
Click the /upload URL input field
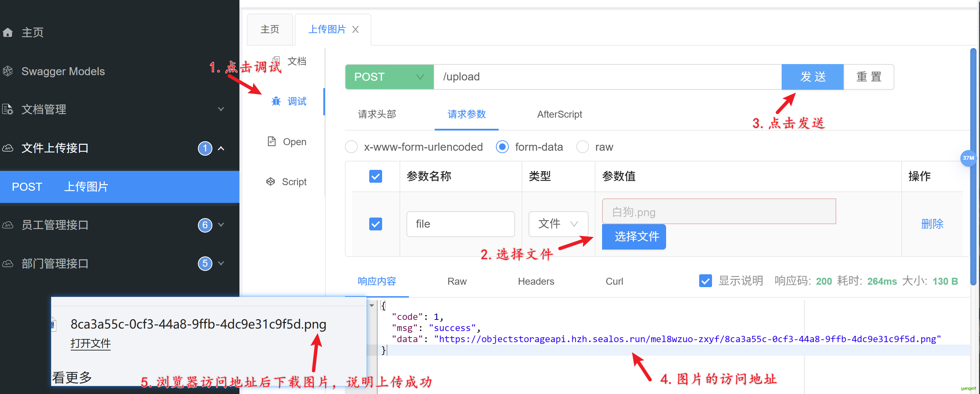[x=608, y=77]
